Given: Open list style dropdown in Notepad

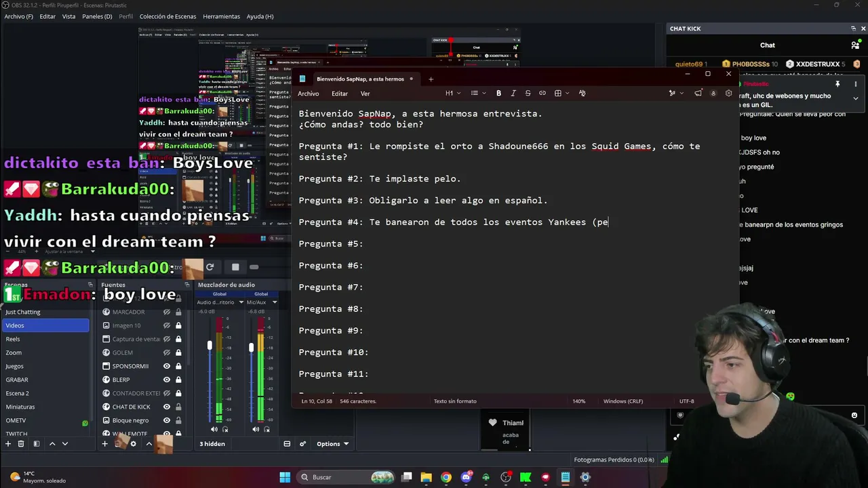Looking at the screenshot, I should click(x=478, y=93).
